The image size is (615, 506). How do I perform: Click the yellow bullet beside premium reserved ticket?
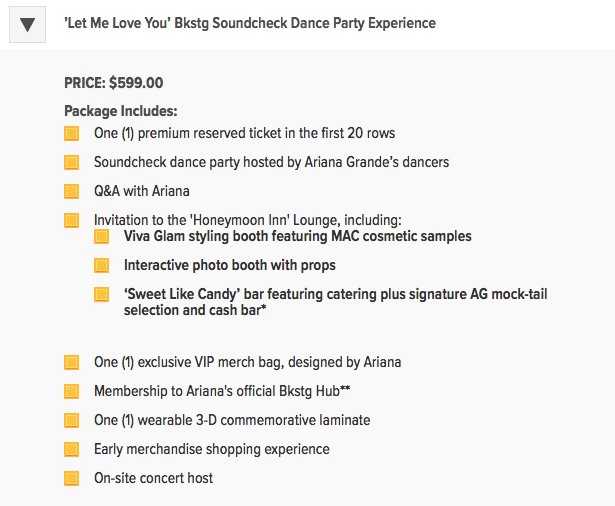pos(71,133)
